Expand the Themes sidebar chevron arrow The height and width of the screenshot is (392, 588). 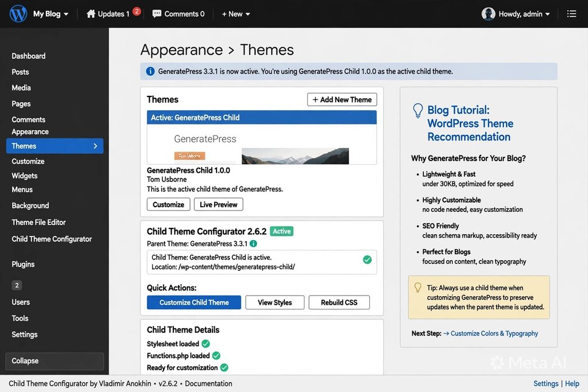tap(95, 146)
